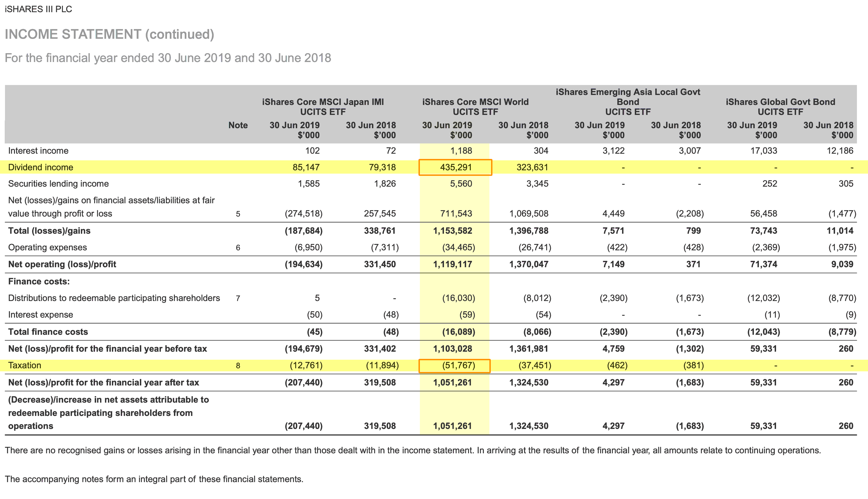Click the 'Interest expense' row label

coord(40,315)
